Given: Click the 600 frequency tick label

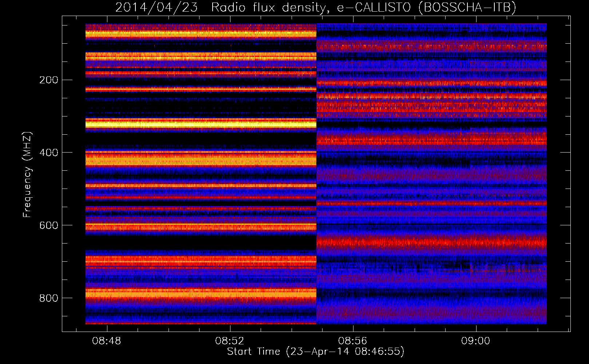Looking at the screenshot, I should [49, 225].
